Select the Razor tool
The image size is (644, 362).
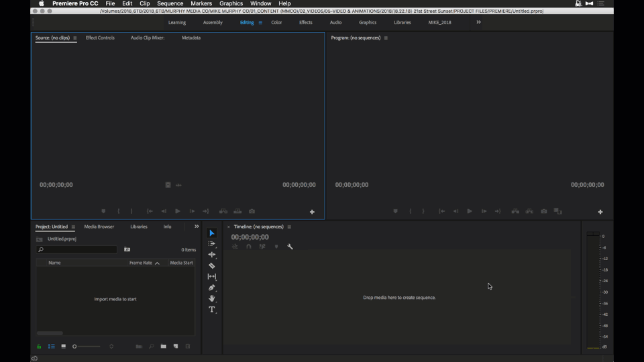click(x=211, y=265)
